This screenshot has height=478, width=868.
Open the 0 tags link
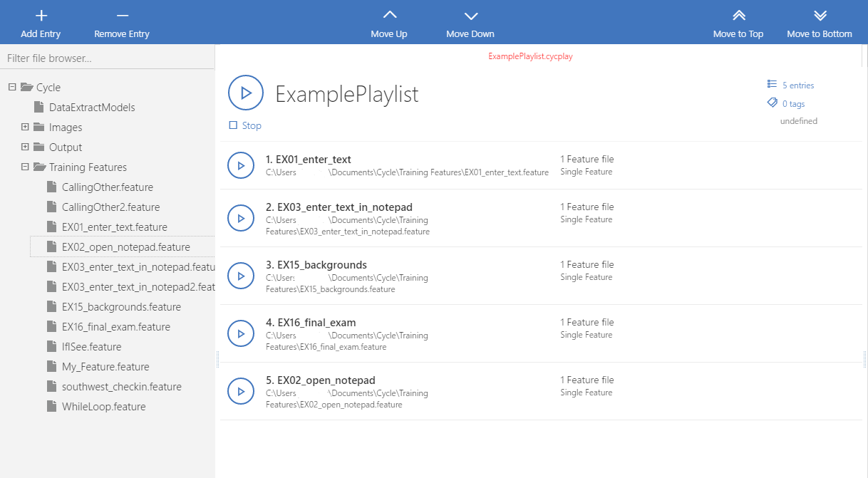click(791, 103)
